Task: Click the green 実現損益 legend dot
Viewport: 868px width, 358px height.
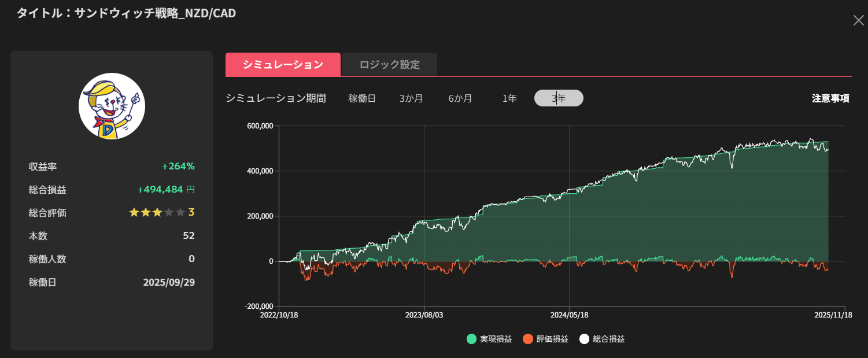Action: pos(471,339)
